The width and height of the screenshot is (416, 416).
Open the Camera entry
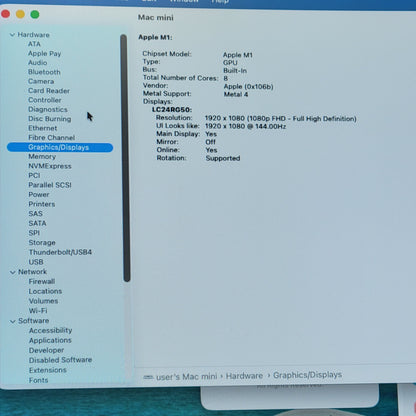[x=41, y=81]
